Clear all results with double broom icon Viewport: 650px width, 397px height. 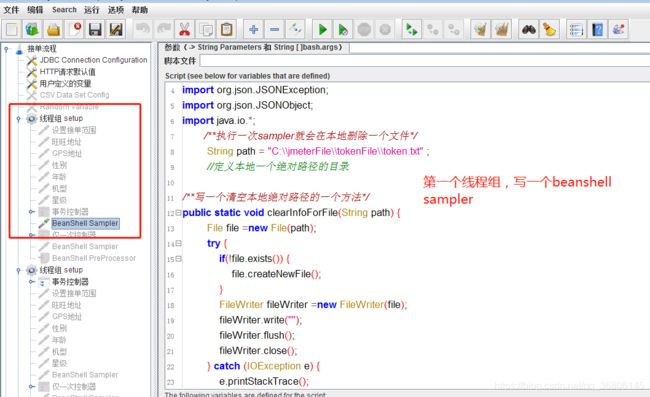coord(501,29)
